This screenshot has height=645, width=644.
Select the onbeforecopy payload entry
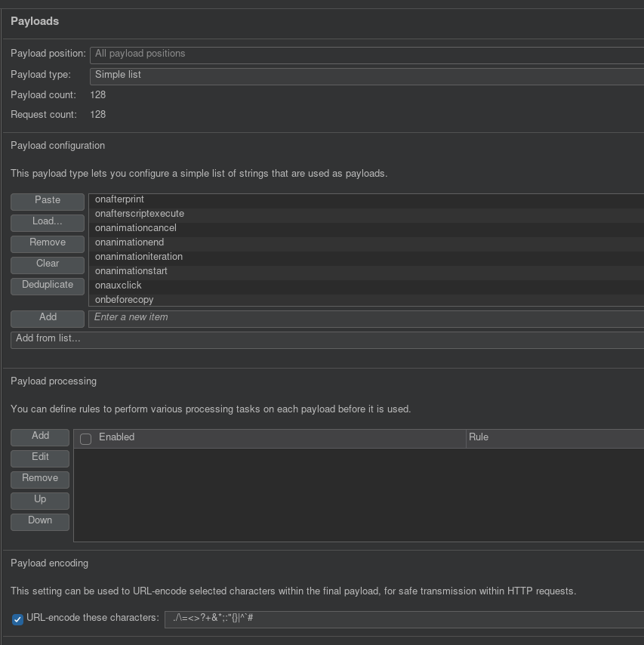coord(124,300)
